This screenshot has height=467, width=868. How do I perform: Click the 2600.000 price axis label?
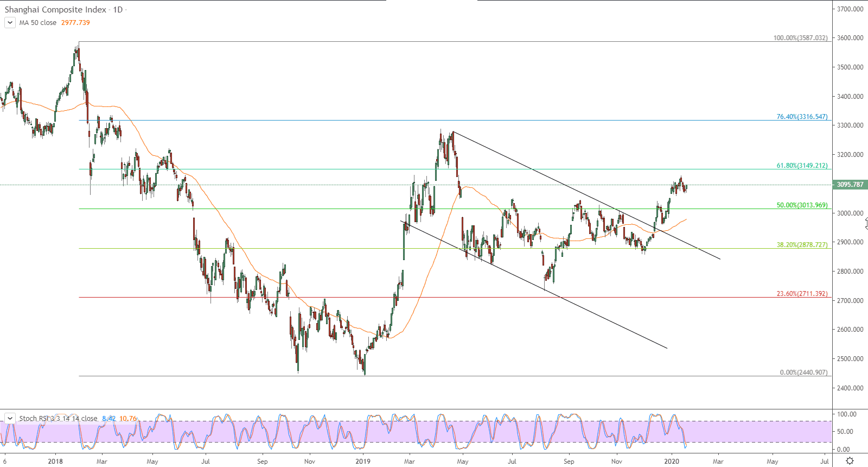[x=850, y=330]
